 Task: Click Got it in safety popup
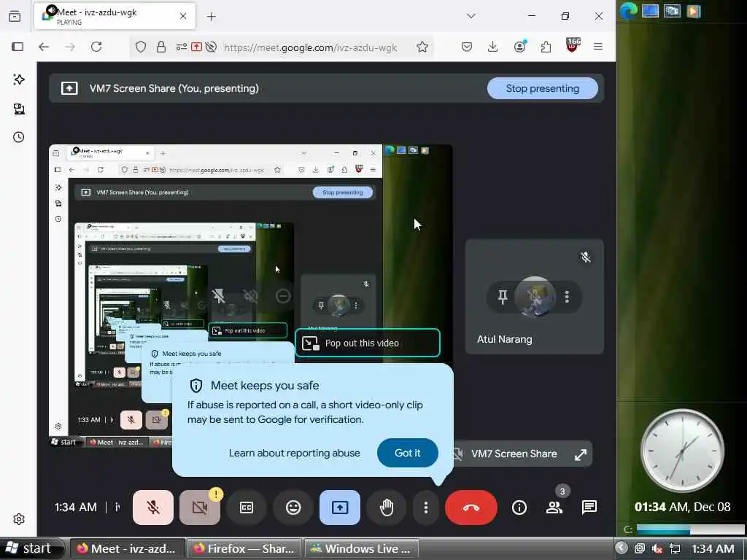point(407,453)
